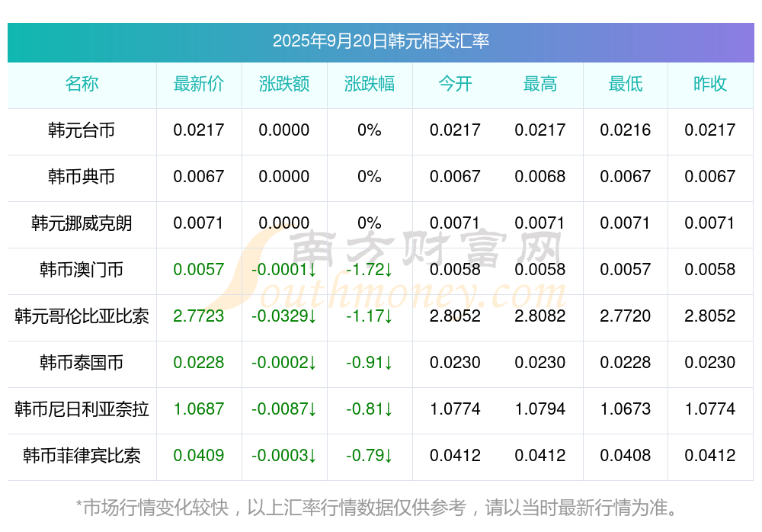Click latest price 0.0057 for 韩币澳门币
Screen dimensions: 762x532
(x=199, y=269)
